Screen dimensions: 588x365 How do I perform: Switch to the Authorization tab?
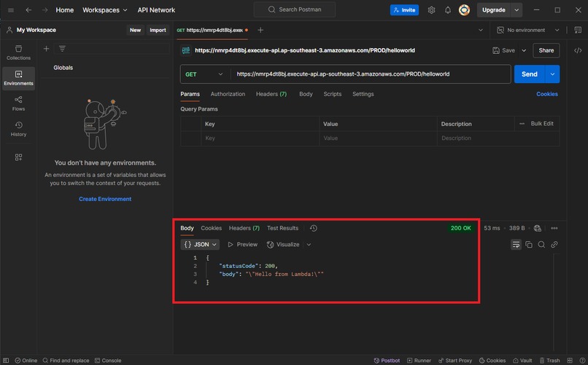[x=228, y=94]
